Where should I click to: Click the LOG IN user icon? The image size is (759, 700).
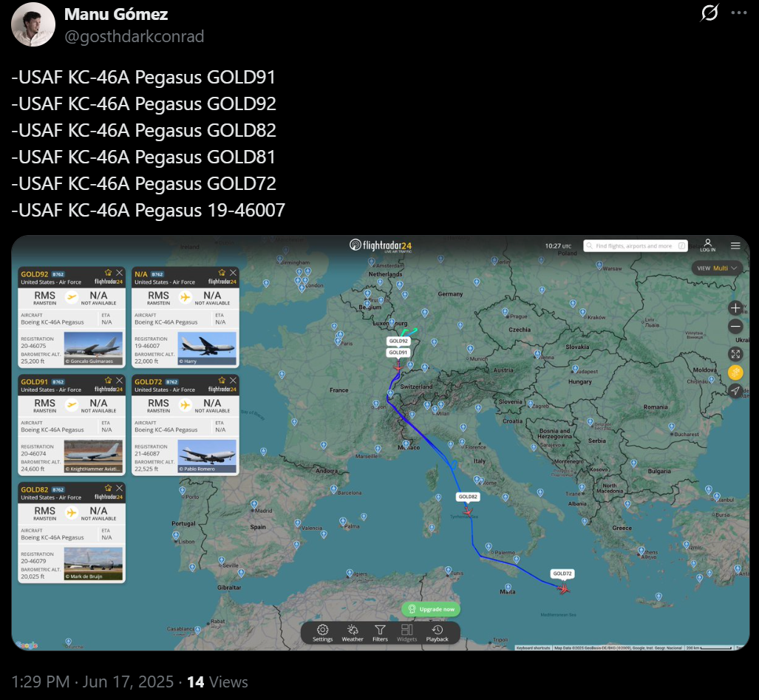click(x=707, y=245)
